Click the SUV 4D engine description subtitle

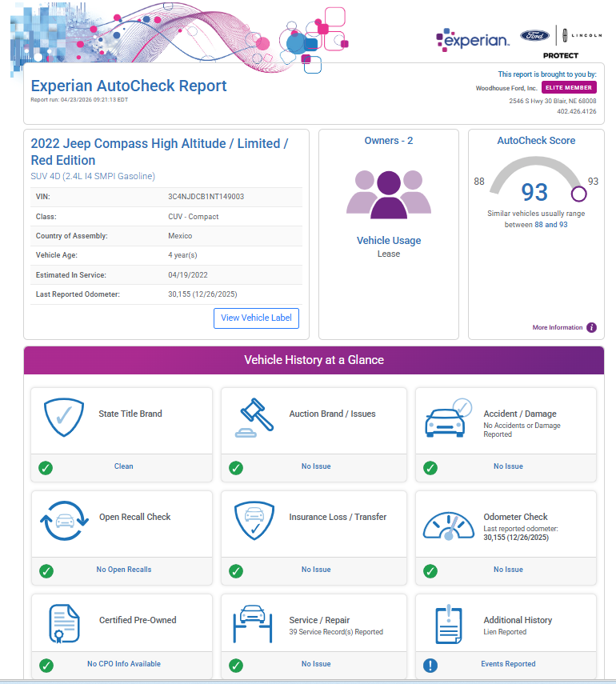click(93, 176)
